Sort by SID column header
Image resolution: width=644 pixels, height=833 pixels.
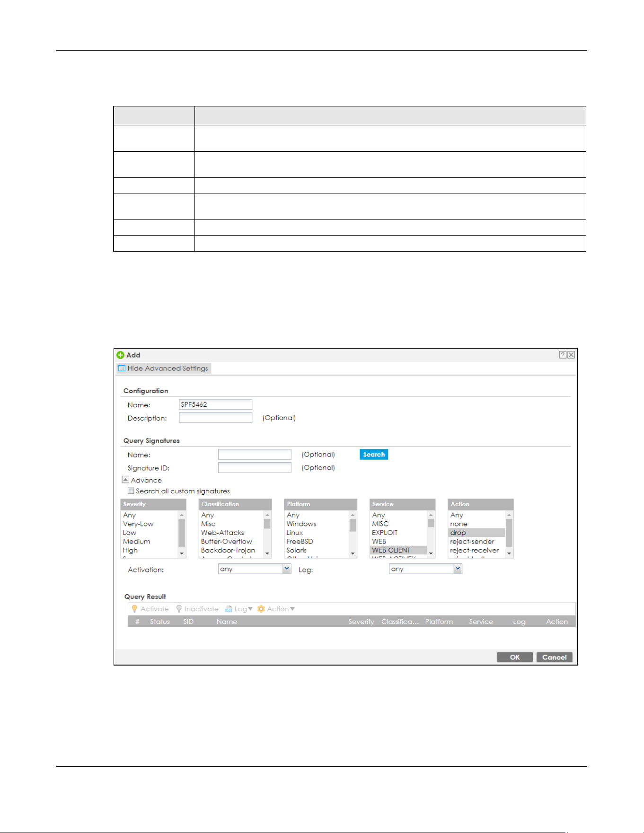(188, 622)
